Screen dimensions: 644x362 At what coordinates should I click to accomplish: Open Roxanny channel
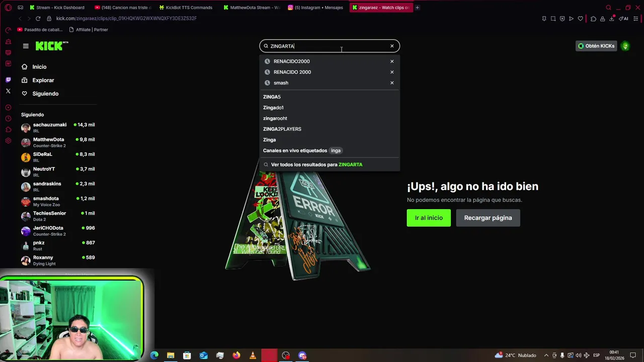point(58,260)
